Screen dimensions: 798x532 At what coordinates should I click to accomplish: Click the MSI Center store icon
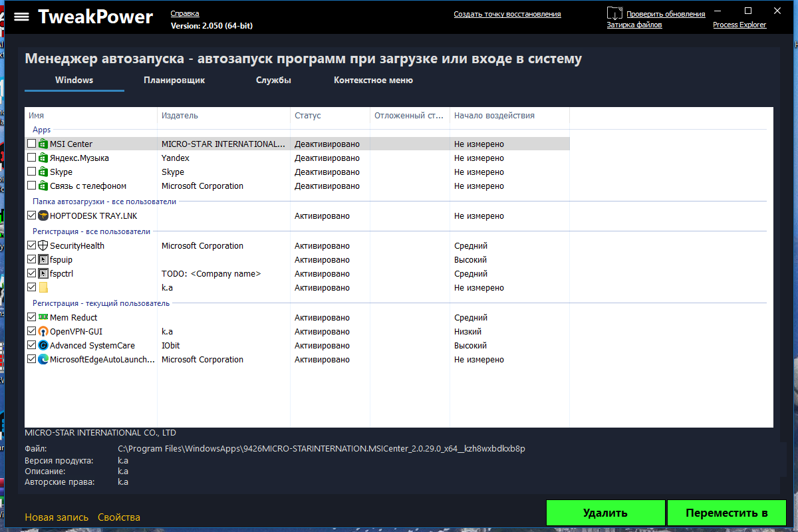(43, 144)
